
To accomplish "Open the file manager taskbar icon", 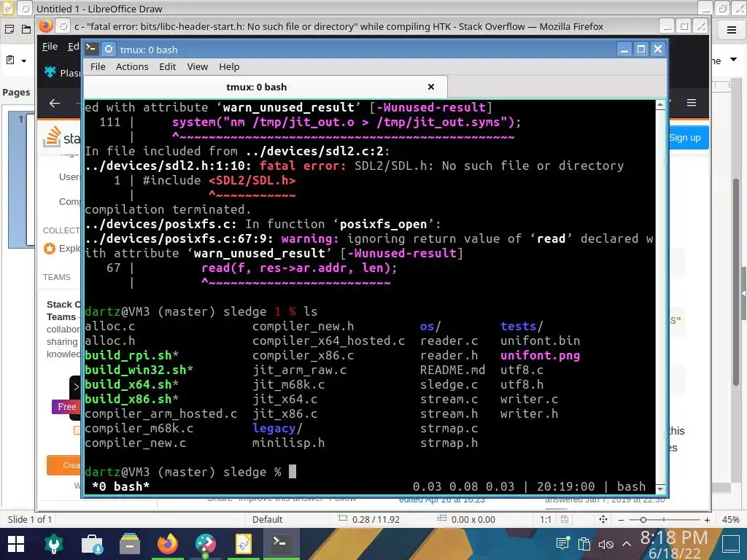I will click(x=130, y=544).
